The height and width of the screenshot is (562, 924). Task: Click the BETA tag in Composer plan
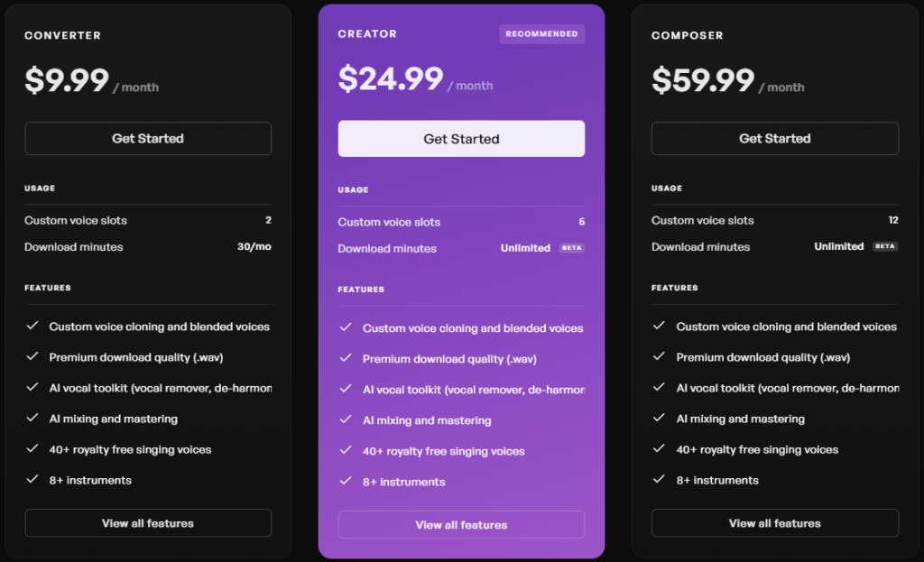click(x=885, y=246)
